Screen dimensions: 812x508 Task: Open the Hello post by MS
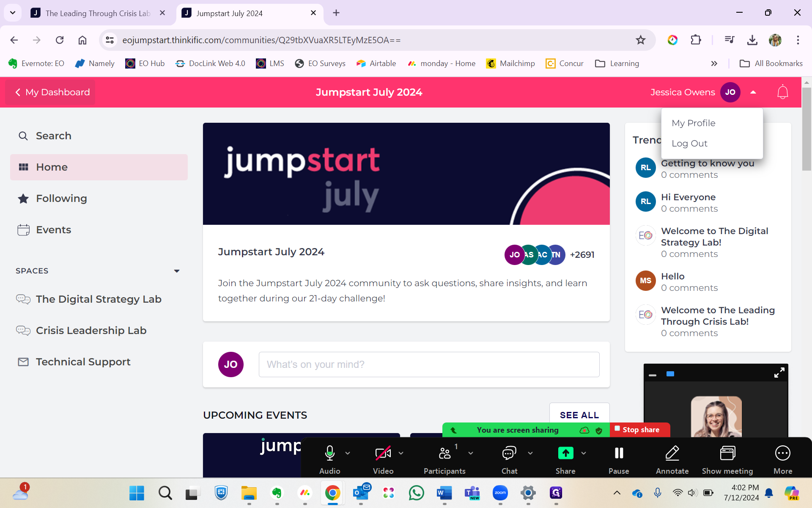672,276
